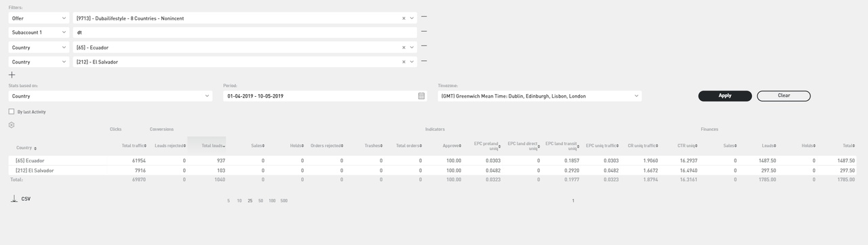868x245 pixels.
Task: Open the period calendar icon
Action: [x=421, y=96]
